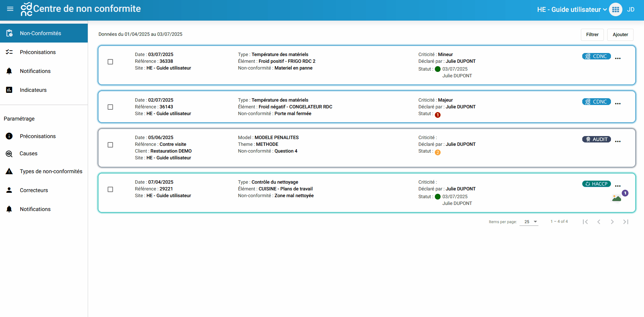Click the warning triangle icon for Types de non-conformités
Screen dimensions: 644x317
[9, 171]
